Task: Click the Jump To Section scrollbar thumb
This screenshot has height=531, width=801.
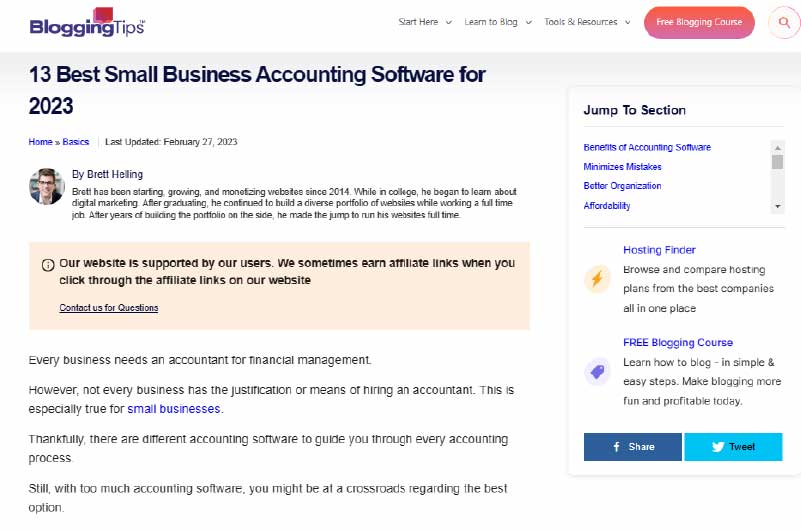Action: (778, 162)
